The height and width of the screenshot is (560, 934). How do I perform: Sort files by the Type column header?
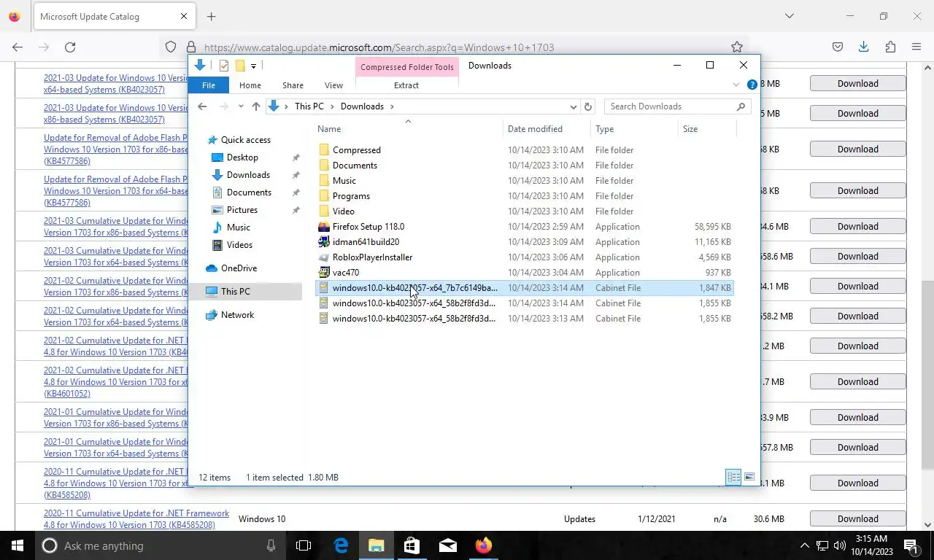(633, 129)
